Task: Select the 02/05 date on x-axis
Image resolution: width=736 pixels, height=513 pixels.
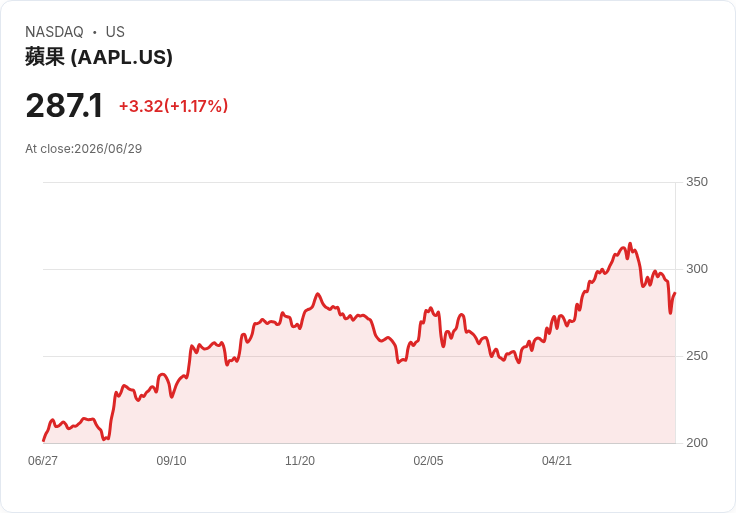Action: pyautogui.click(x=428, y=461)
